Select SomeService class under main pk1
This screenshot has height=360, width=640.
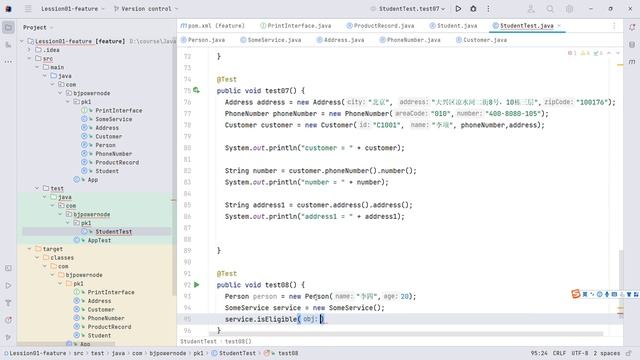pyautogui.click(x=113, y=119)
